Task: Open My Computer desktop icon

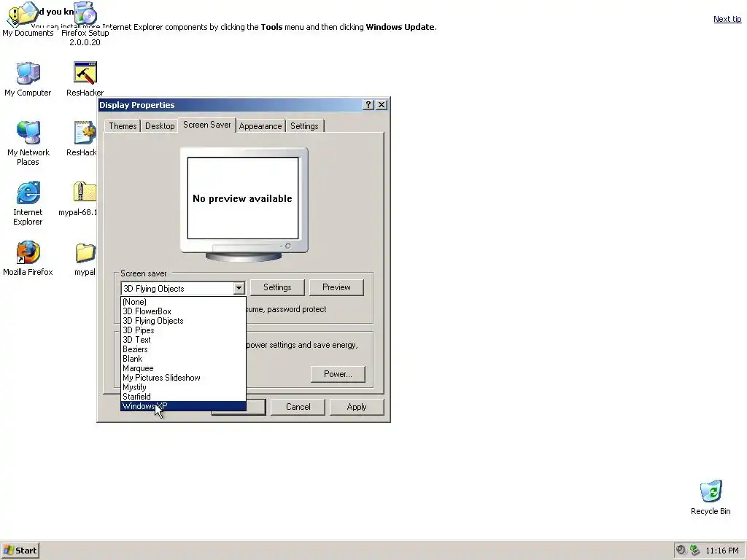Action: click(x=28, y=79)
